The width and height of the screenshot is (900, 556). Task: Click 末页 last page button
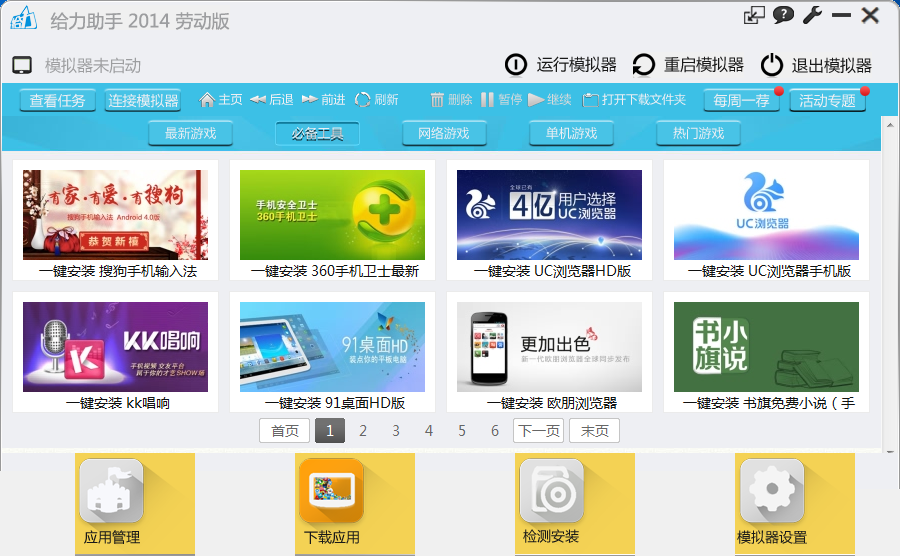[x=595, y=431]
